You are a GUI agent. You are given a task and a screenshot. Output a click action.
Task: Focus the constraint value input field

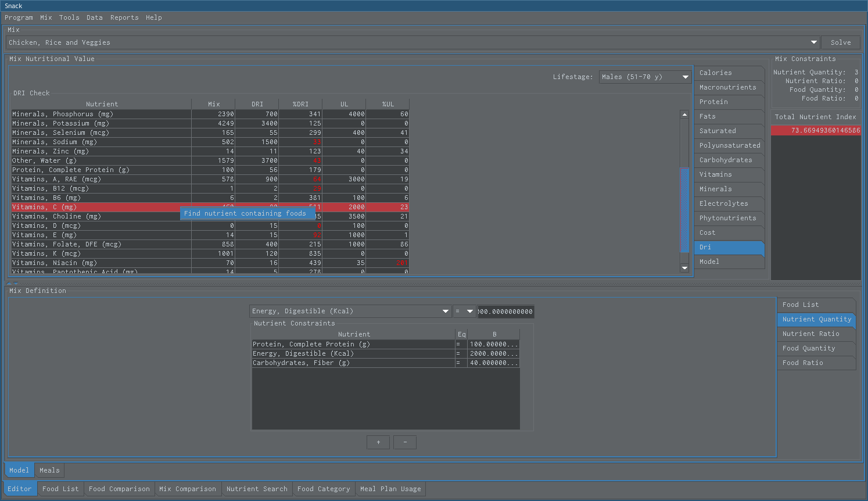tap(505, 312)
